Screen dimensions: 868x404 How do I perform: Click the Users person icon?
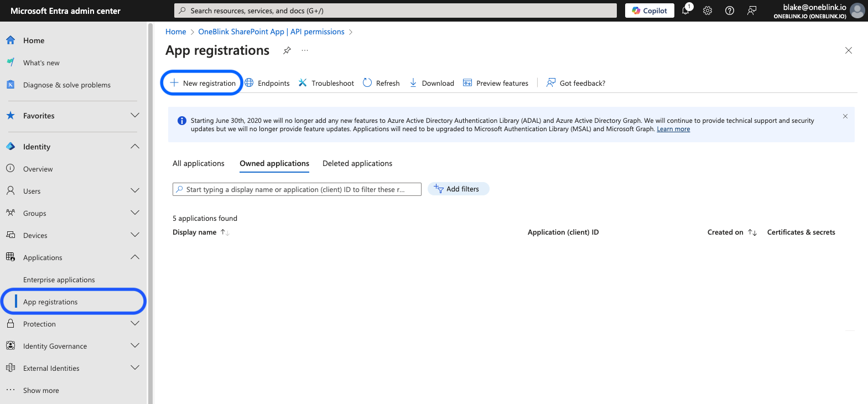pos(11,190)
